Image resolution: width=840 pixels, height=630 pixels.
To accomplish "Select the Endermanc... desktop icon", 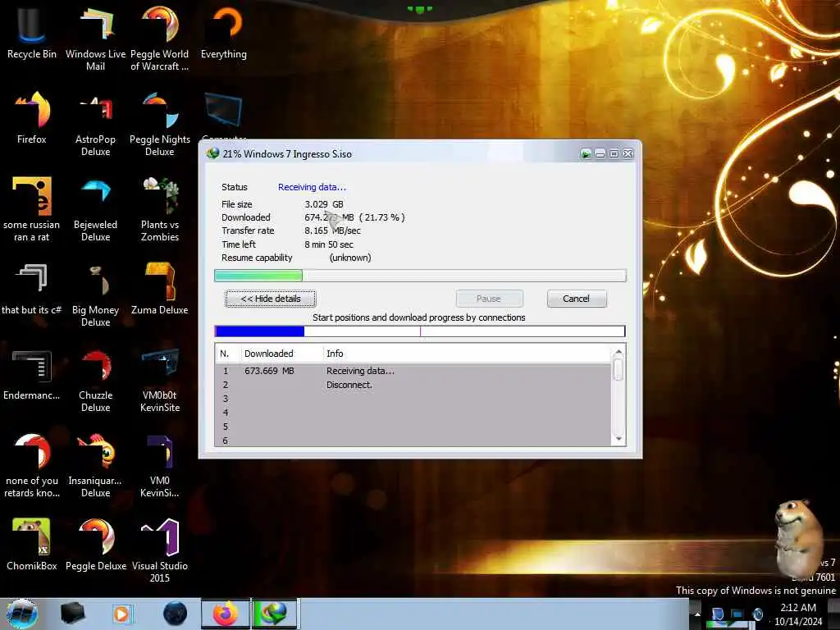I will coord(32,374).
